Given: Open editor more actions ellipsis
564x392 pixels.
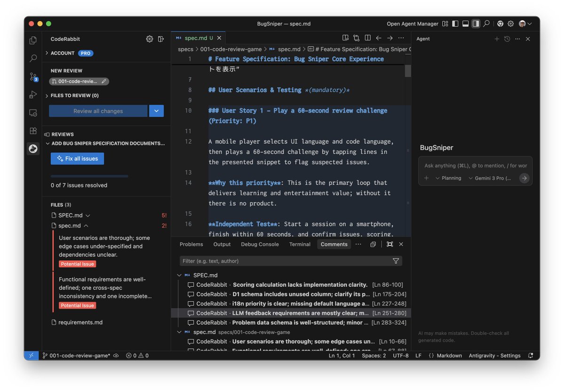Looking at the screenshot, I should point(401,38).
